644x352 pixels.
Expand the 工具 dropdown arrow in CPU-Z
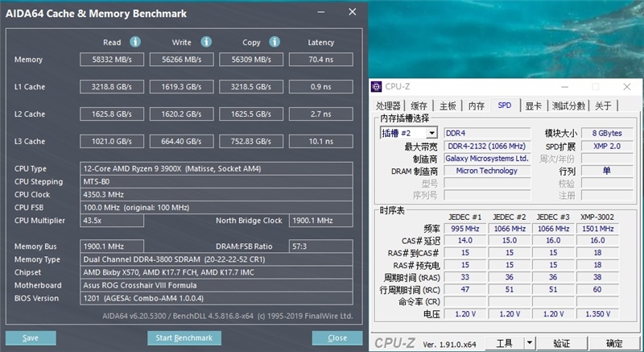(x=530, y=342)
